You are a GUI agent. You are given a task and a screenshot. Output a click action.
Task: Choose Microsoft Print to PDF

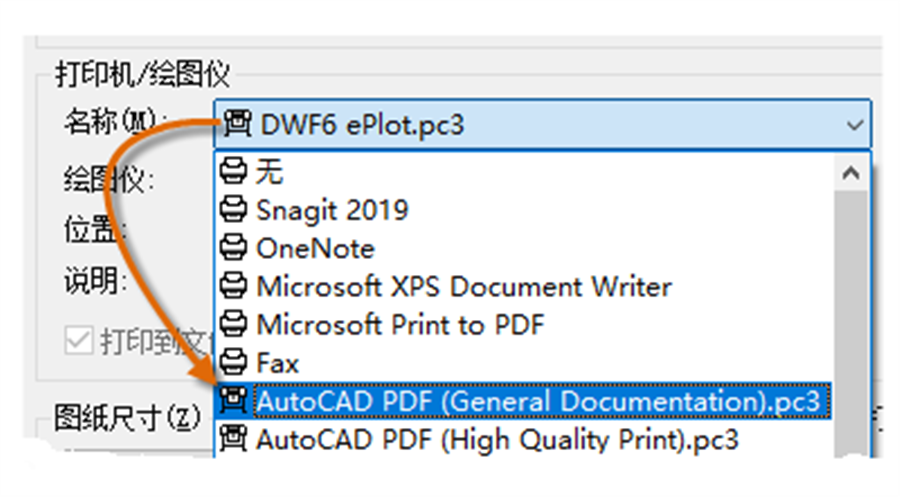point(525,325)
